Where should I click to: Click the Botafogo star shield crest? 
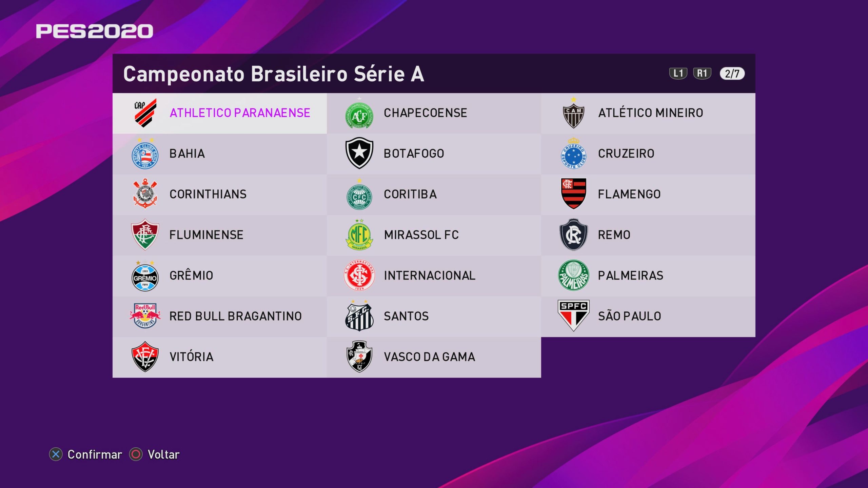pos(359,153)
